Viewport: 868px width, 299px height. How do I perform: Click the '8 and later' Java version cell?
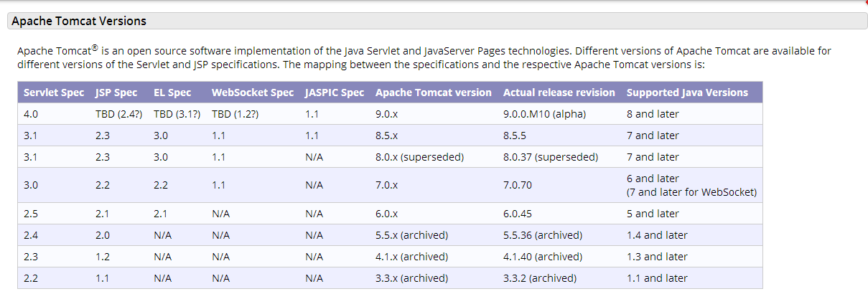point(653,114)
